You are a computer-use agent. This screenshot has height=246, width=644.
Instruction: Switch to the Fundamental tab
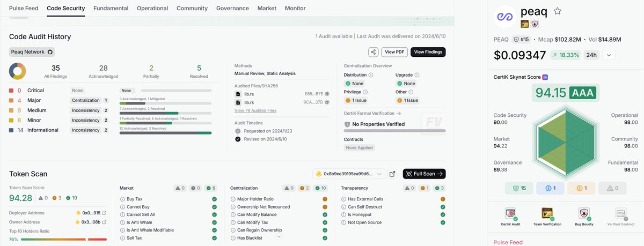111,9
